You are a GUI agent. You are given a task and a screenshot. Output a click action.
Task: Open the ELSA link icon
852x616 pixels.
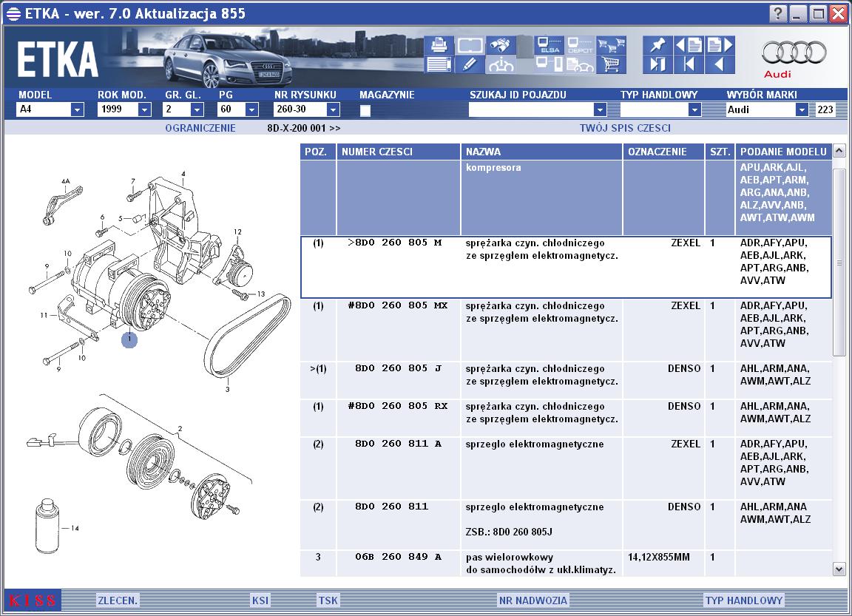point(550,44)
